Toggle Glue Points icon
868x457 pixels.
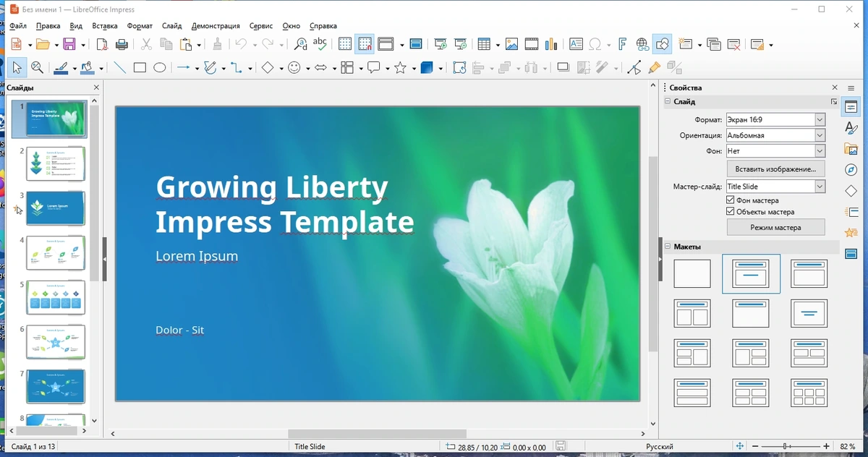click(655, 68)
